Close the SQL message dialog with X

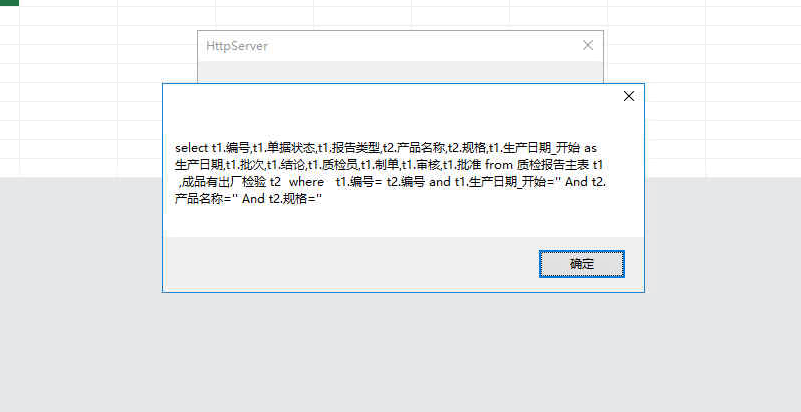coord(629,96)
